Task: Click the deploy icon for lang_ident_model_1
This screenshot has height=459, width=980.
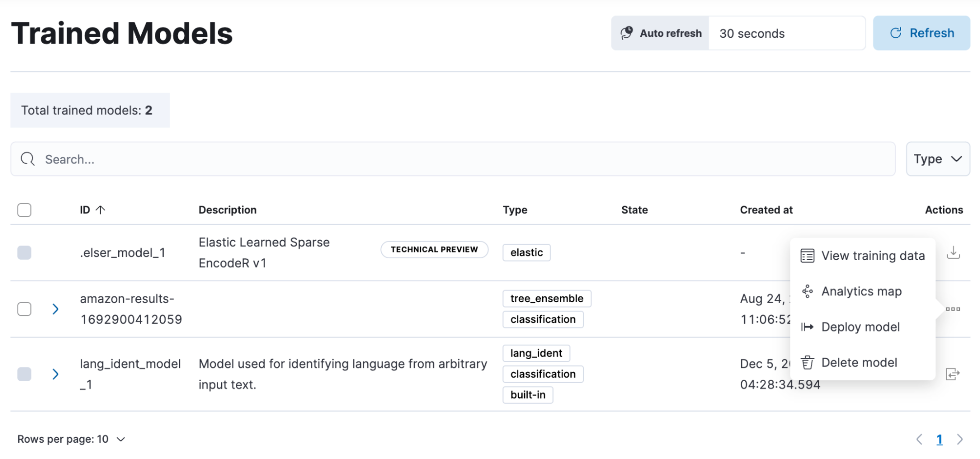Action: [953, 374]
